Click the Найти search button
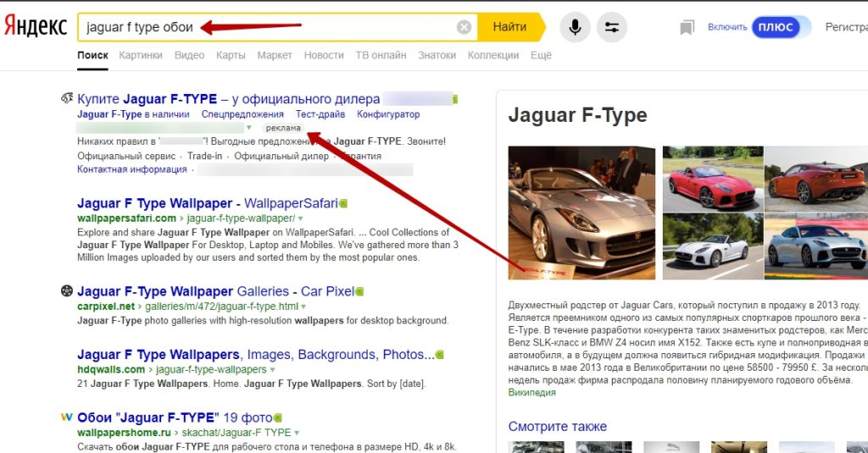868x453 pixels. click(x=510, y=26)
